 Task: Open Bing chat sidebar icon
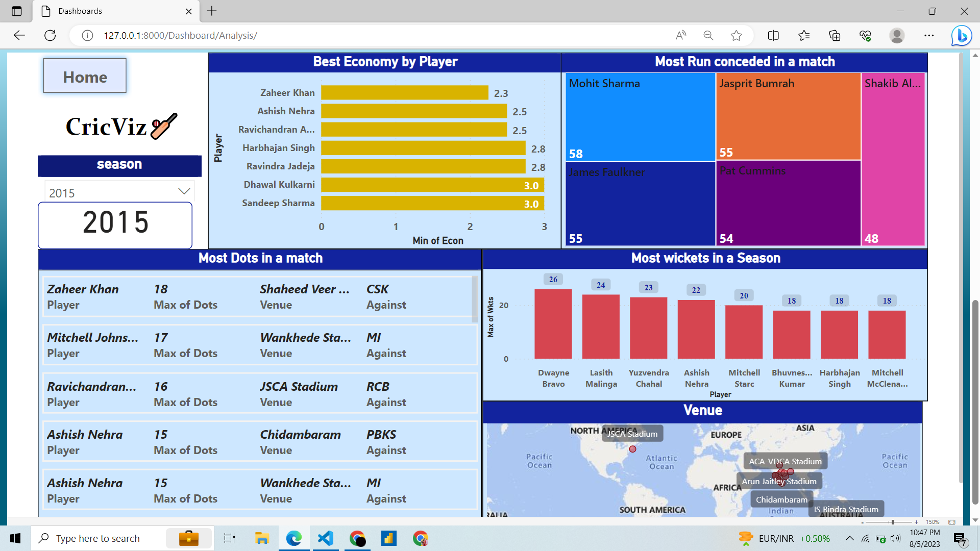click(x=962, y=36)
